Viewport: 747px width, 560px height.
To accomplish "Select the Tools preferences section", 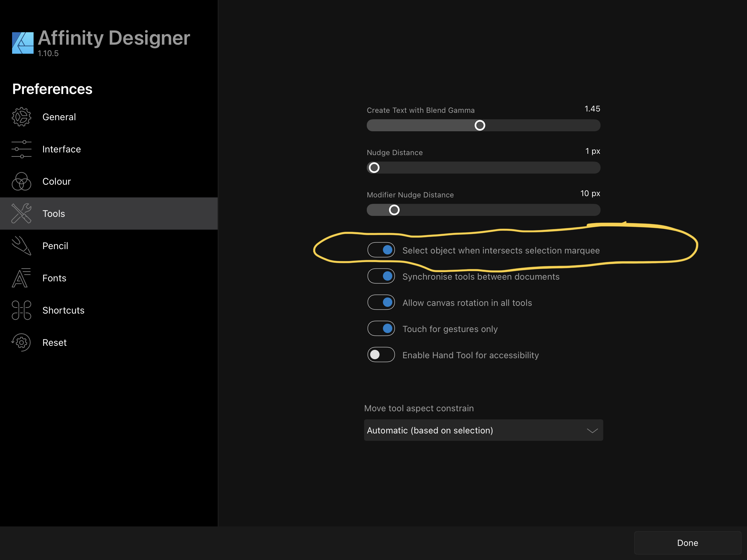I will click(x=109, y=213).
